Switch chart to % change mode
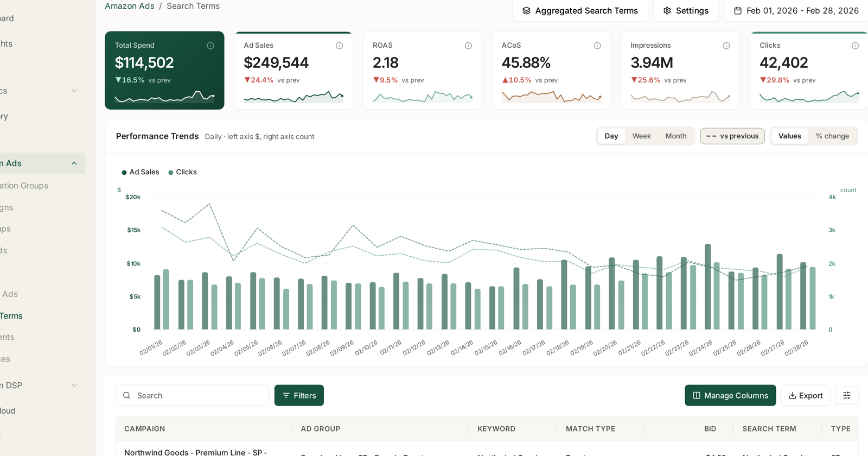 [x=832, y=136]
